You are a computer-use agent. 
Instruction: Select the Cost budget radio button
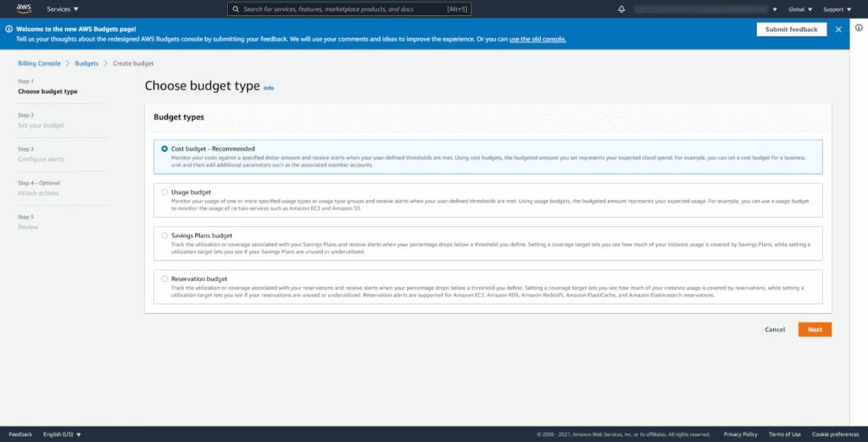(x=164, y=149)
